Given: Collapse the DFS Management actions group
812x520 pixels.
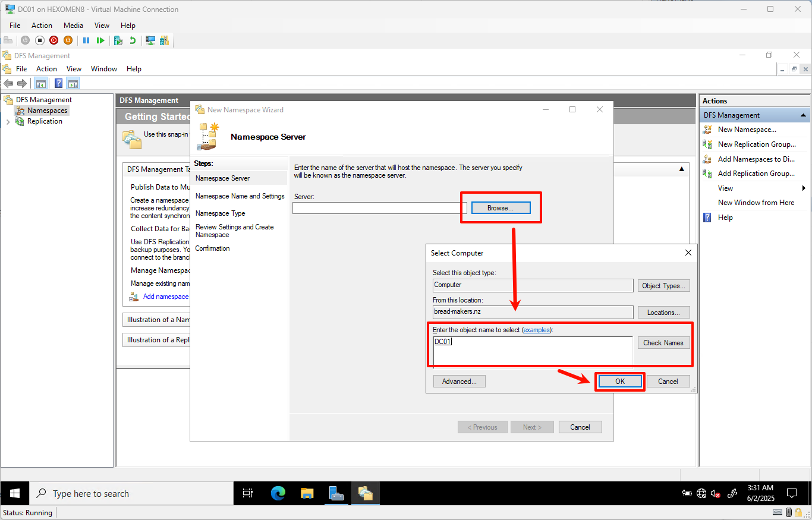Looking at the screenshot, I should pyautogui.click(x=804, y=115).
